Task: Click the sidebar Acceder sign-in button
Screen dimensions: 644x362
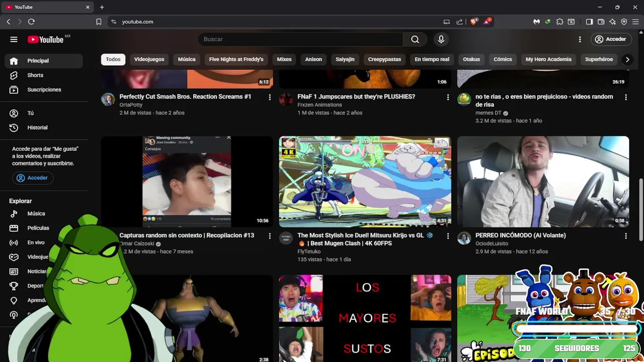Action: click(x=33, y=178)
